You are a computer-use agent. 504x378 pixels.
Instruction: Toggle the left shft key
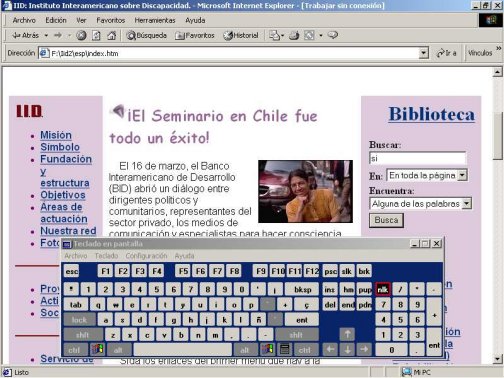coord(83,335)
